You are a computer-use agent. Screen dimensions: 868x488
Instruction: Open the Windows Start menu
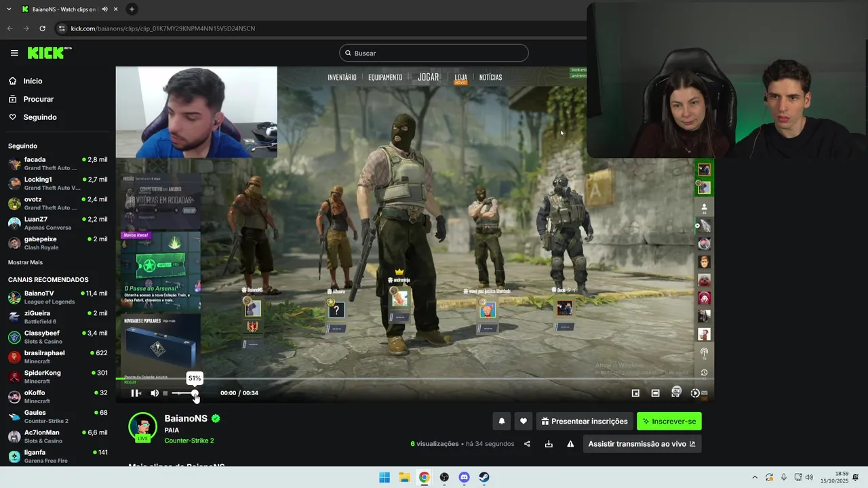pos(384,477)
